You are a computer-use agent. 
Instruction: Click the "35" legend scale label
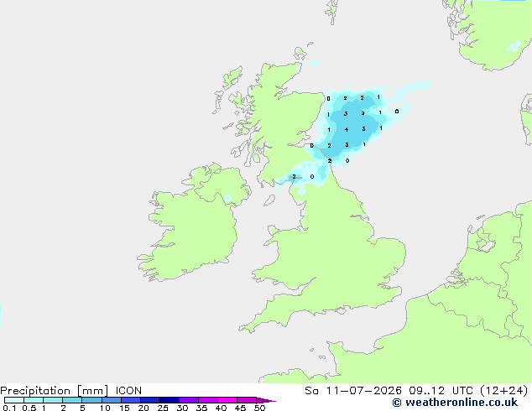tap(201, 408)
